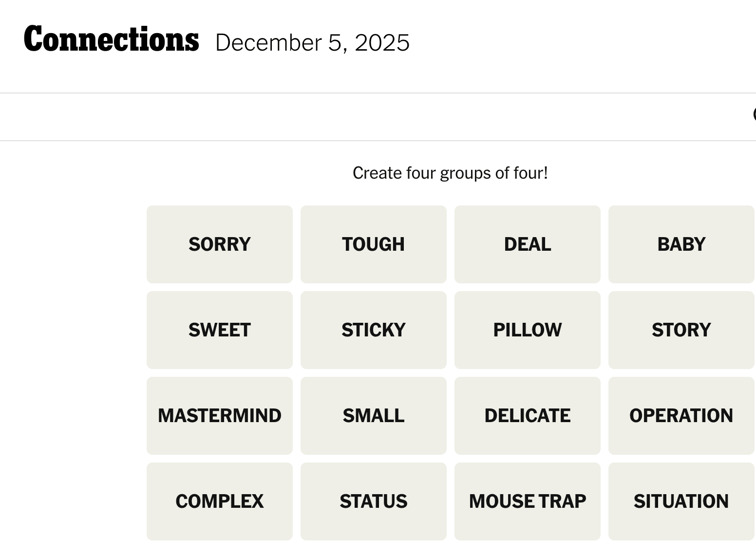Select the SWEET word tile
Image resolution: width=756 pixels, height=556 pixels.
pos(219,330)
